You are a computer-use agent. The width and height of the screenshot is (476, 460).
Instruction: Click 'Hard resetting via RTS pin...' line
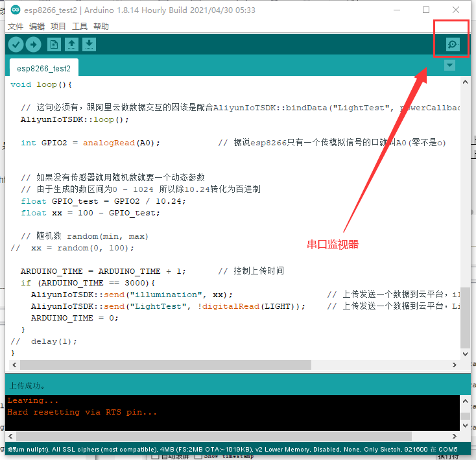82,412
